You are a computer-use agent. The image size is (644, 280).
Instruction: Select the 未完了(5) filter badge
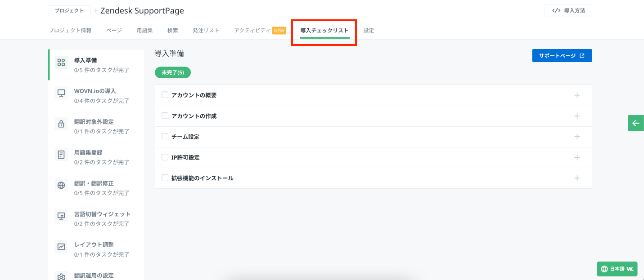point(172,72)
